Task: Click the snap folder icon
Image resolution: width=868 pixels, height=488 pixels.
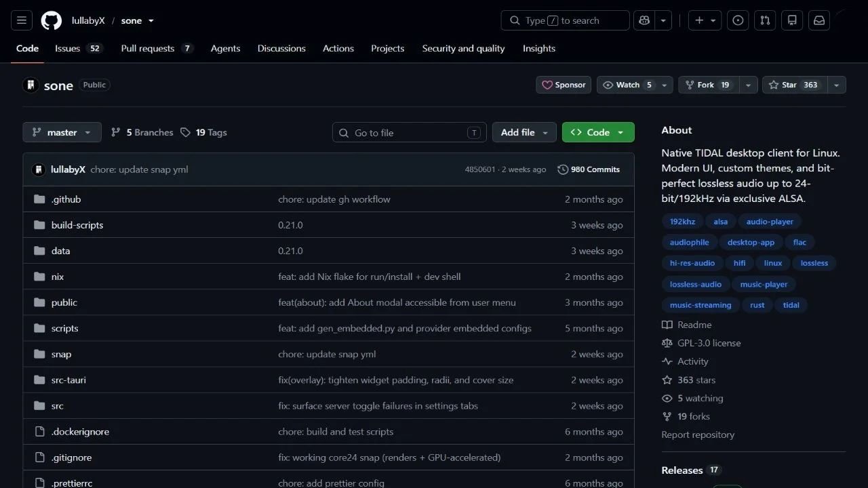Action: 39,354
